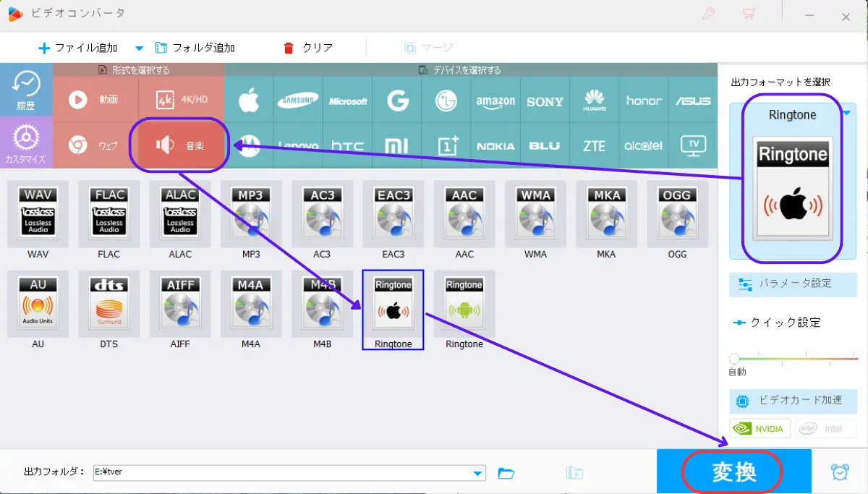Open ASUS device presets
Image resolution: width=868 pixels, height=494 pixels.
click(x=693, y=101)
